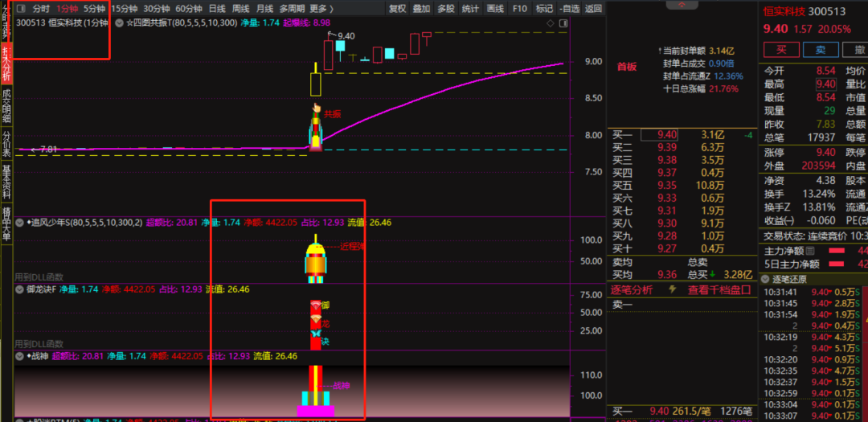Click the stock name 恒实科技 300513 header

[805, 11]
